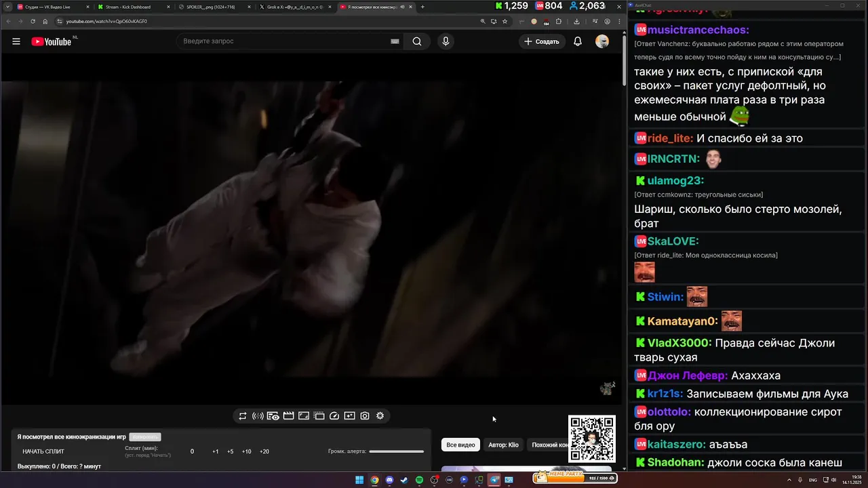
Task: Add +1 minute to split
Action: (215, 451)
